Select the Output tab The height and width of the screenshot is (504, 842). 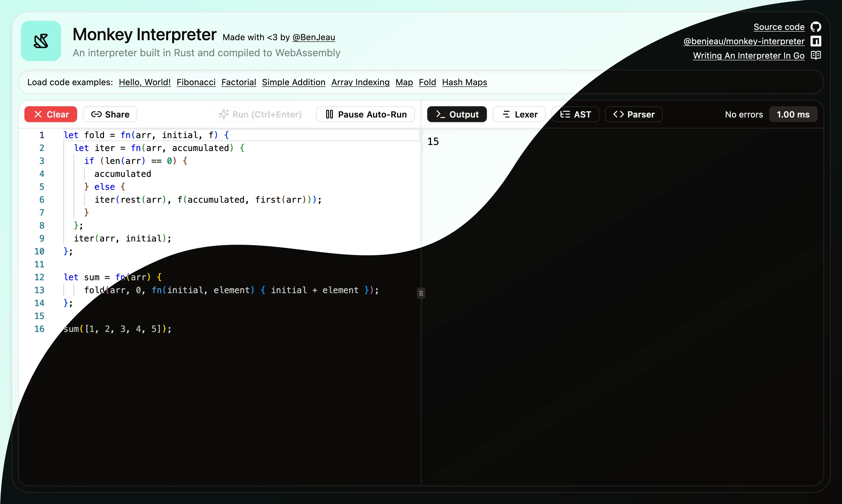click(457, 114)
